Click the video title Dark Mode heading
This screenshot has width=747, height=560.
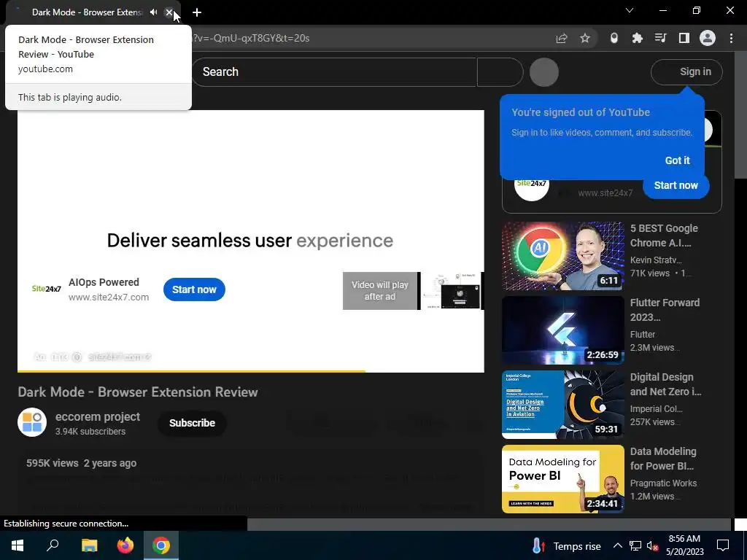[x=138, y=392]
